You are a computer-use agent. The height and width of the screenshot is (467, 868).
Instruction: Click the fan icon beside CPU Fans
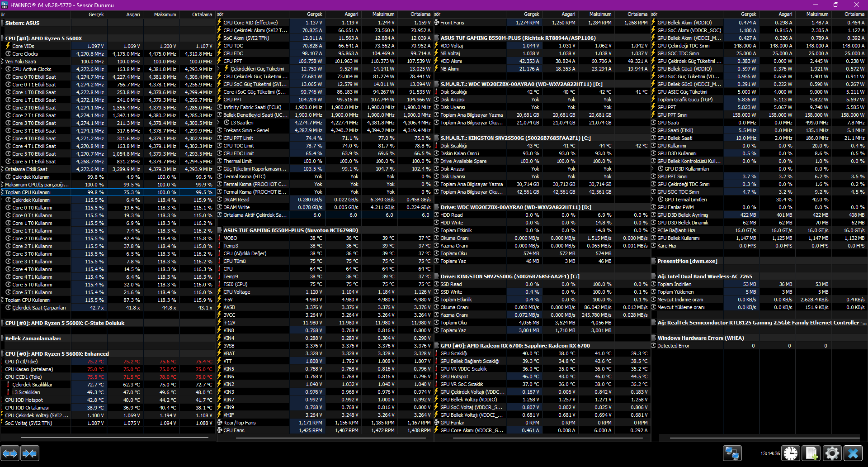[x=220, y=430]
